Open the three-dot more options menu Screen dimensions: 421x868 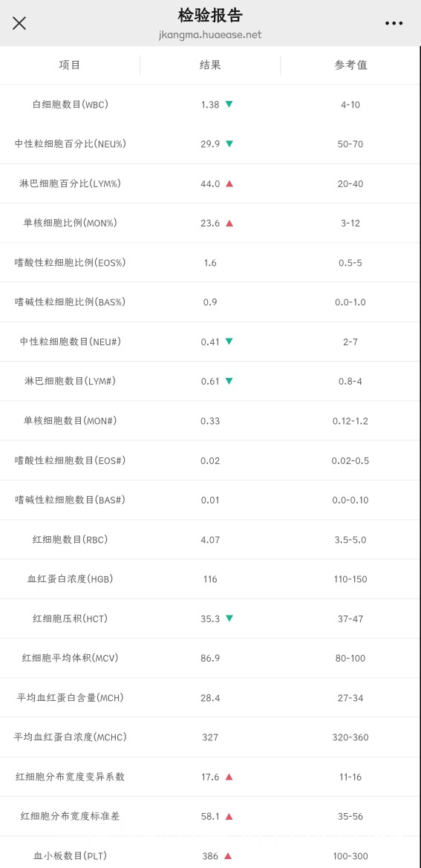[x=394, y=23]
